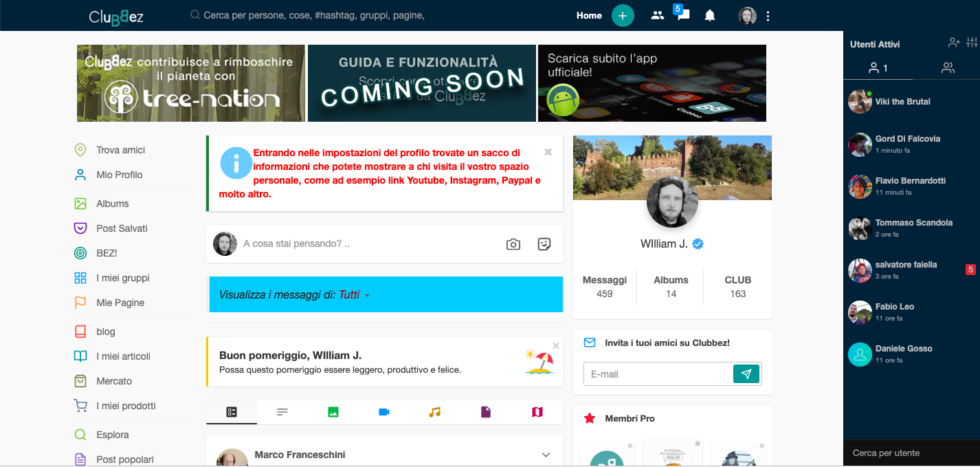The image size is (980, 467).
Task: Open the green plus create button
Action: (x=623, y=15)
